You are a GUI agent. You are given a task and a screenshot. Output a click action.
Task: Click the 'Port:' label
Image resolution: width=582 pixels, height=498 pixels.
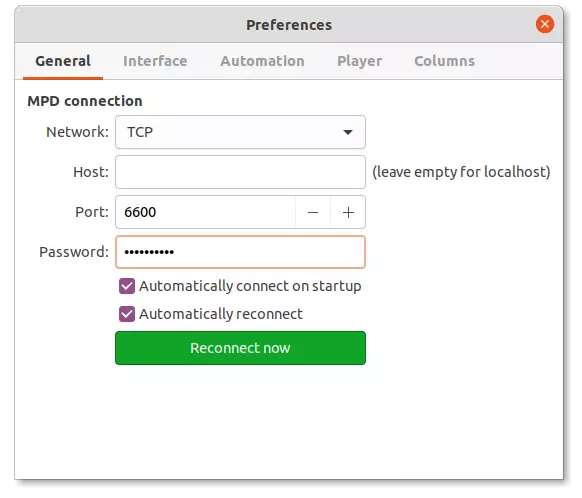pyautogui.click(x=92, y=212)
